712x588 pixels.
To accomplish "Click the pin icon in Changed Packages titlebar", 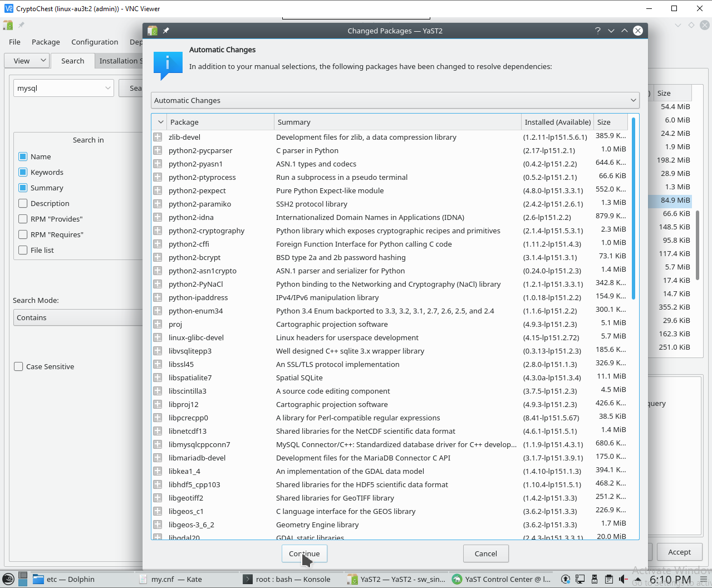I will pyautogui.click(x=166, y=31).
